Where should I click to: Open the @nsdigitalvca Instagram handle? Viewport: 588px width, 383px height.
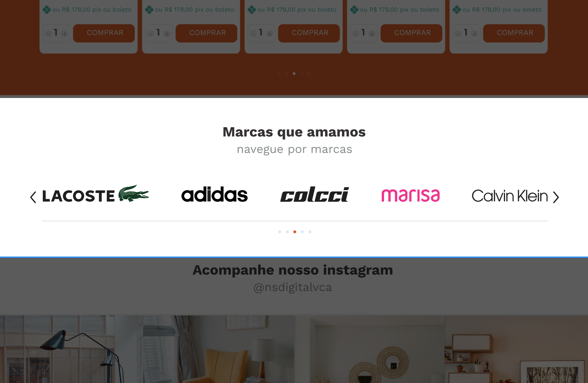(293, 287)
